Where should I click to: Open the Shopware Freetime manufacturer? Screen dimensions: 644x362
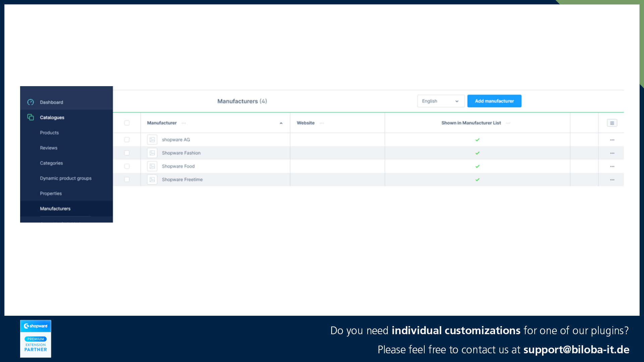pyautogui.click(x=182, y=180)
